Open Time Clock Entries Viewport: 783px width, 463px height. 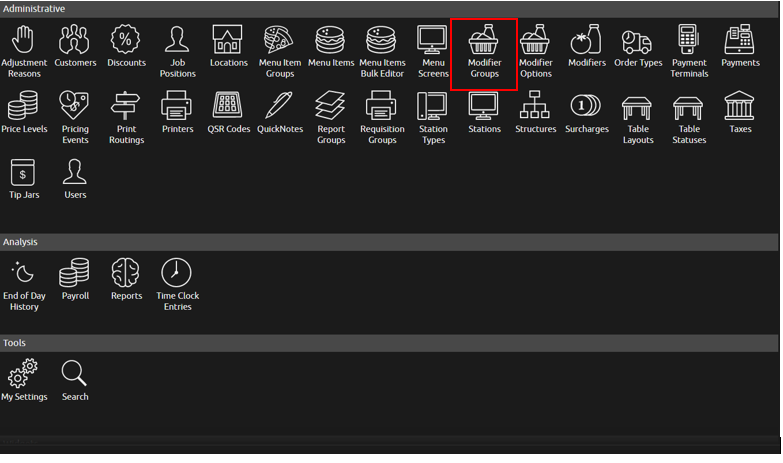[x=177, y=285]
